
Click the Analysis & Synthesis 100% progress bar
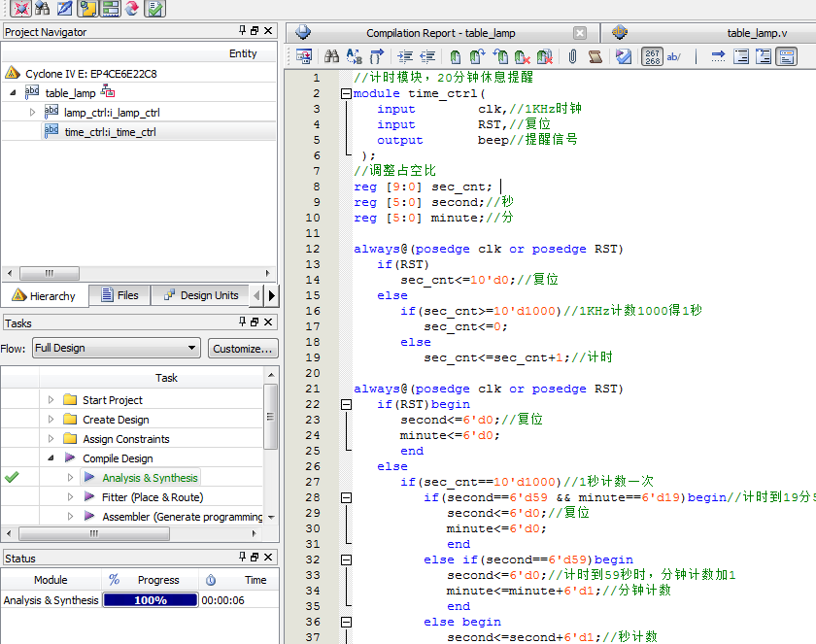151,600
